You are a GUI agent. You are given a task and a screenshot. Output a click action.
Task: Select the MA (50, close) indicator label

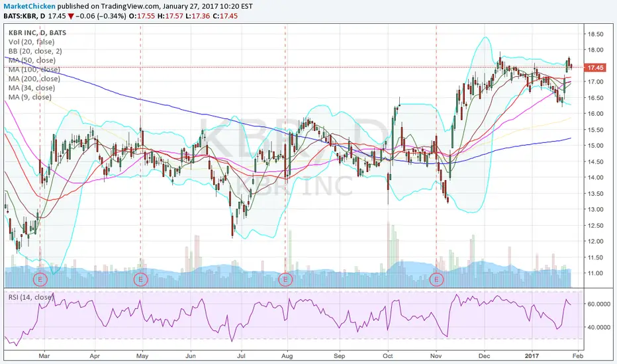32,60
